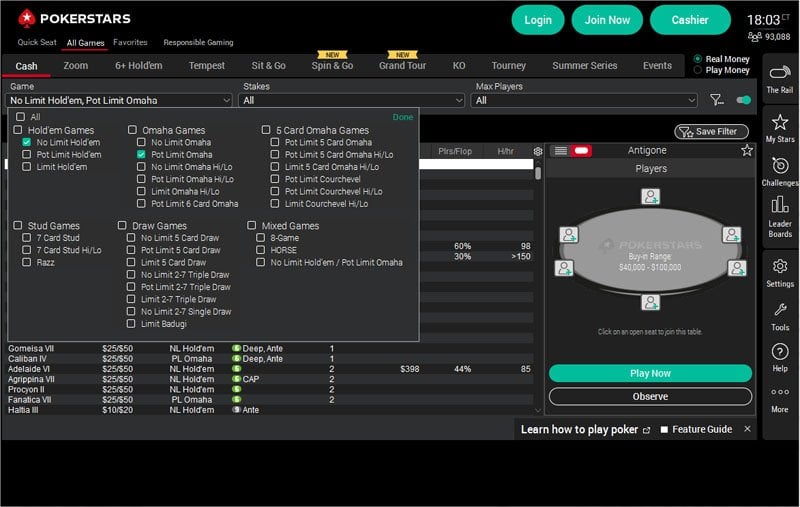The height and width of the screenshot is (507, 800).
Task: Close the Feature Guide bar
Action: click(747, 429)
